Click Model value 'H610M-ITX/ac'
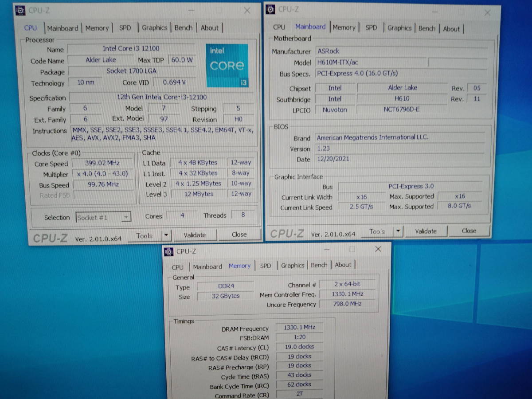 [x=371, y=63]
